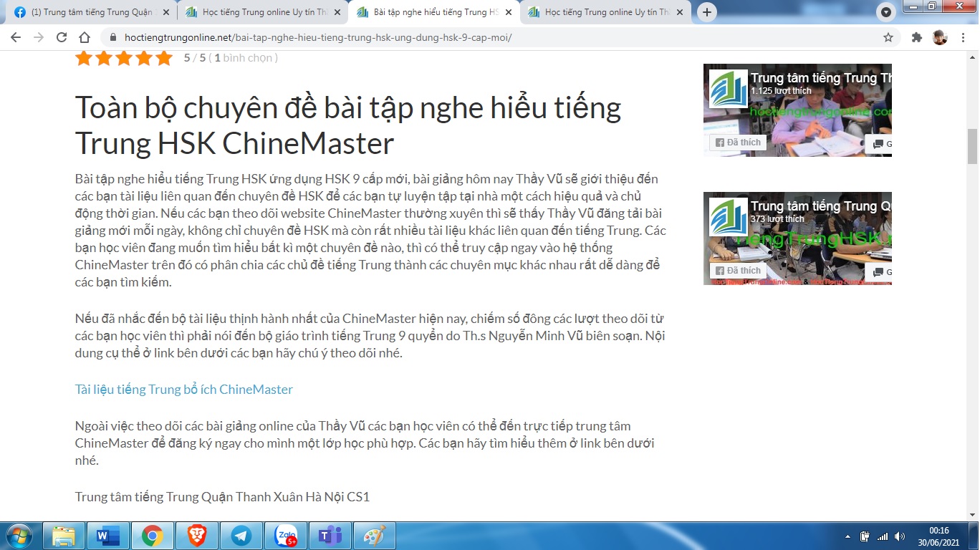The width and height of the screenshot is (980, 550).
Task: Click the logo in the 1.125 lượt thích widget
Action: [x=729, y=90]
